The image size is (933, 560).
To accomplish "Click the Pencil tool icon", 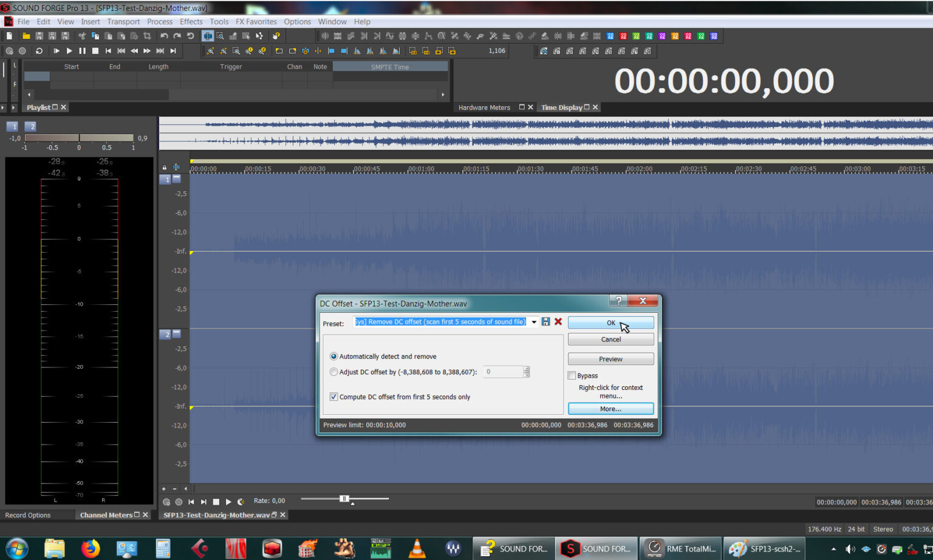I will (x=233, y=36).
